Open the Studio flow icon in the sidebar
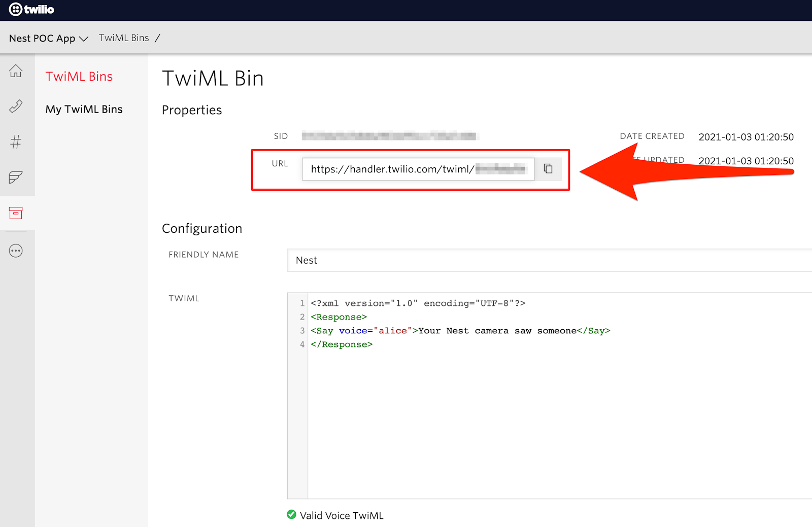Image resolution: width=812 pixels, height=527 pixels. [16, 177]
